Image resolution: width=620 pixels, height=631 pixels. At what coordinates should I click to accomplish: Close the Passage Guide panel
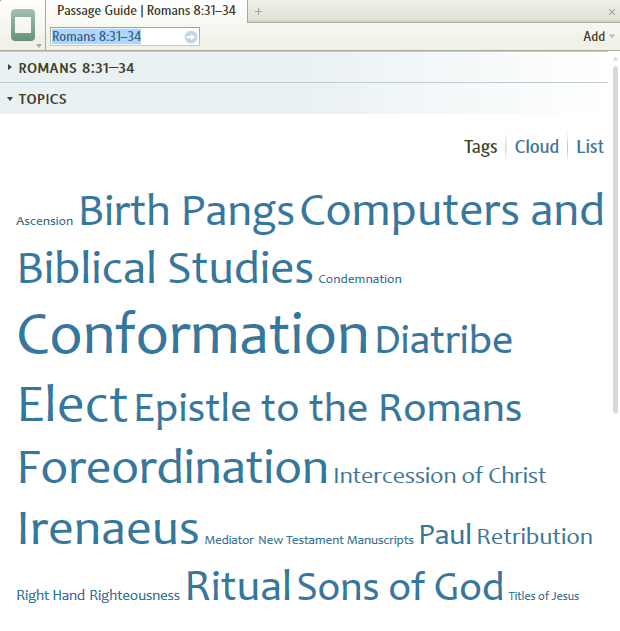(612, 12)
